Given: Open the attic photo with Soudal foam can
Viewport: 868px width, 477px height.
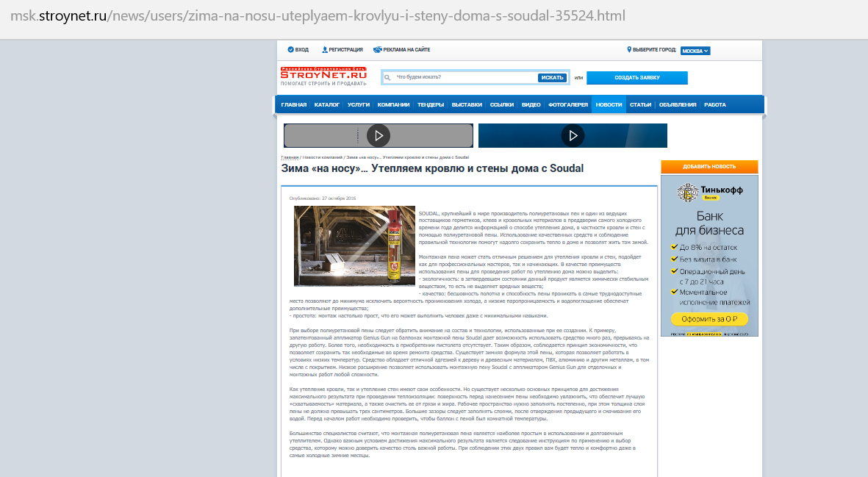Looking at the screenshot, I should click(354, 245).
